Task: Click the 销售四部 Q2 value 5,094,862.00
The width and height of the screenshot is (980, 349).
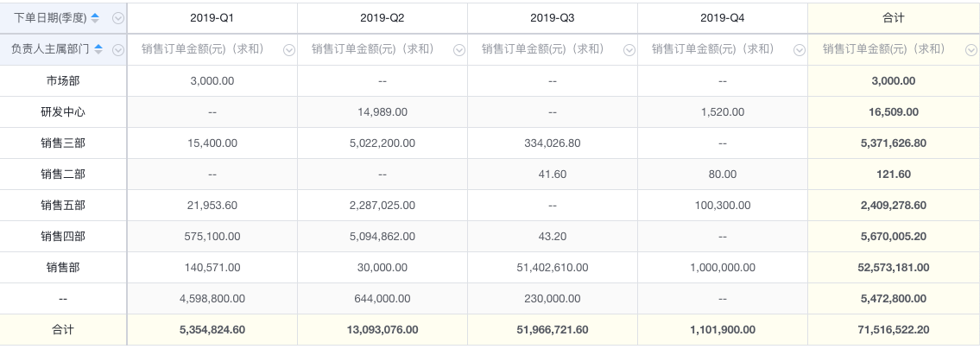Action: 383,237
